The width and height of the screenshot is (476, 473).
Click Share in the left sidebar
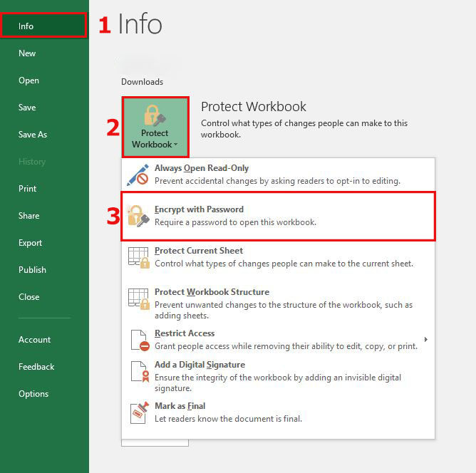click(x=29, y=216)
